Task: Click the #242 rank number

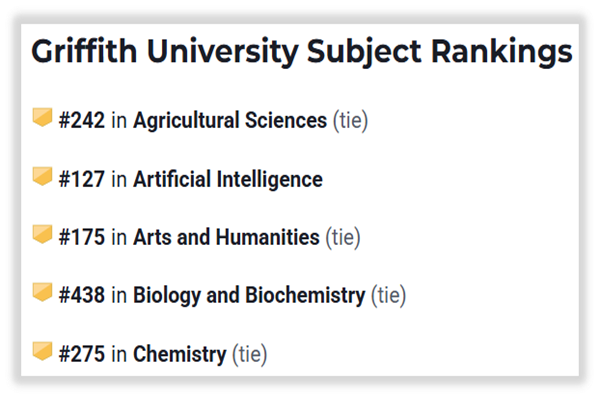Action: 82,121
